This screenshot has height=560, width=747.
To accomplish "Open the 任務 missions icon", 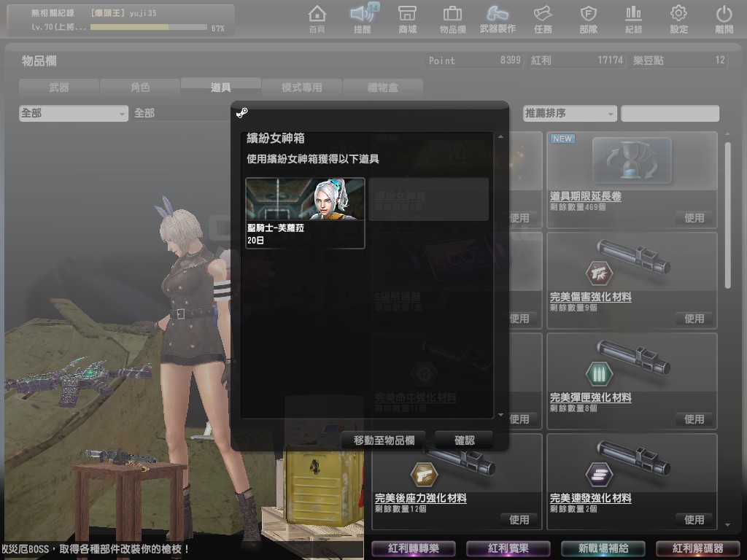I will pos(543,19).
